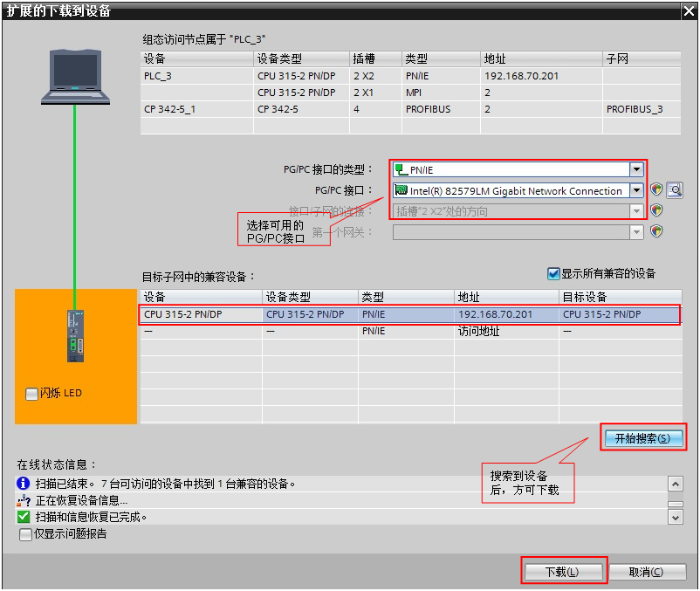Viewport: 700px width, 591px height.
Task: Open the PG/PC 接口 network adapter dropdown arrow
Action: click(x=636, y=190)
